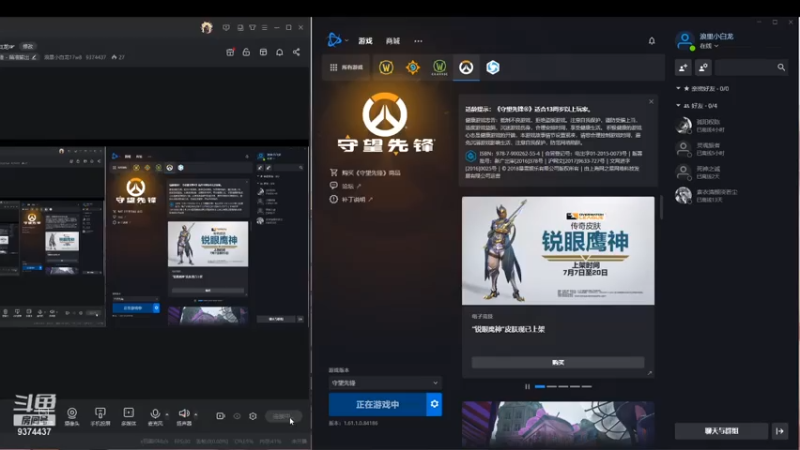Click the Douyu skin shirt icon
The image size is (800, 450).
tap(253, 28)
